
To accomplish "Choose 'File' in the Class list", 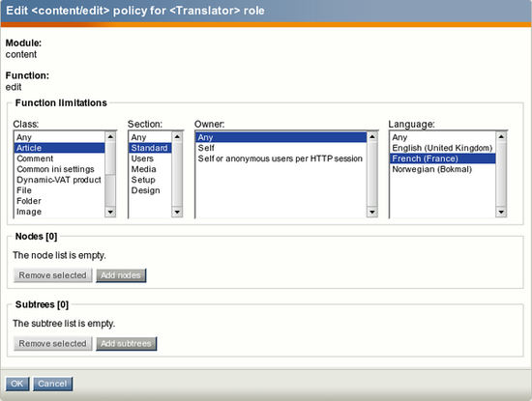I will point(59,190).
